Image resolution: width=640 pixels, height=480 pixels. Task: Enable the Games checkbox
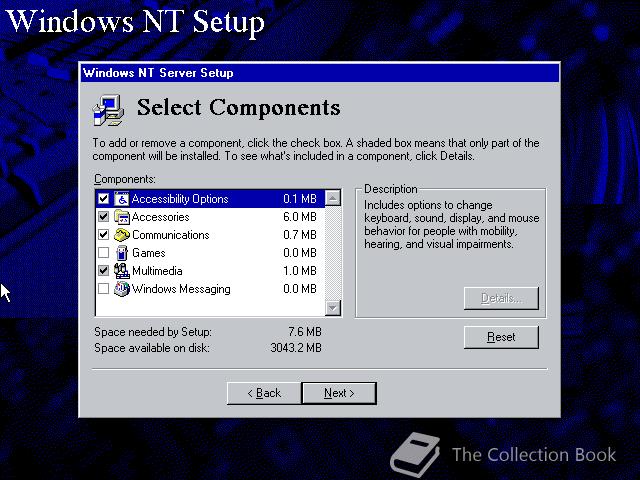tap(104, 253)
